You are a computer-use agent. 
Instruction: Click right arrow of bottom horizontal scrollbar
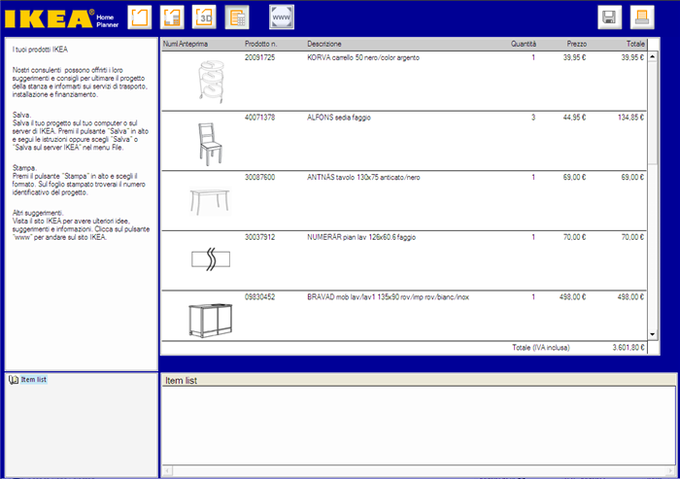pyautogui.click(x=671, y=470)
